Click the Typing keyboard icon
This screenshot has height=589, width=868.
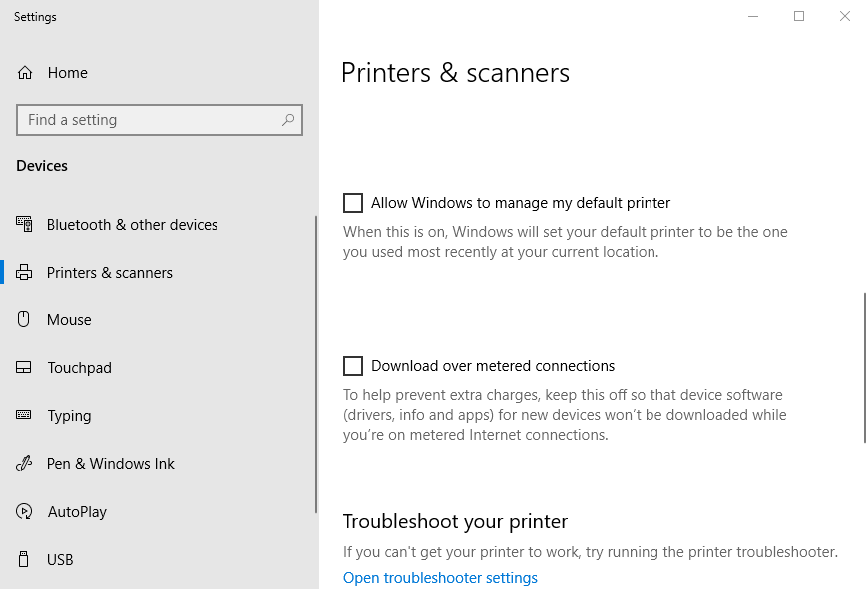click(23, 415)
